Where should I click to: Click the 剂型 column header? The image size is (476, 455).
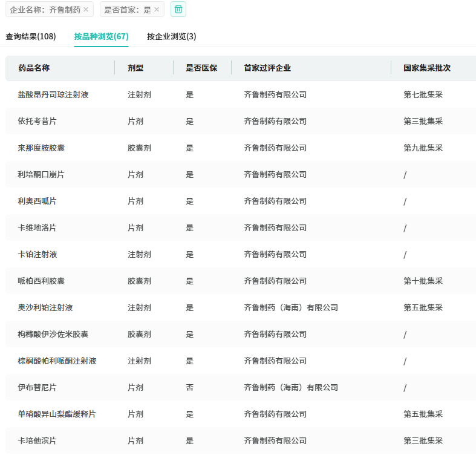click(x=135, y=68)
